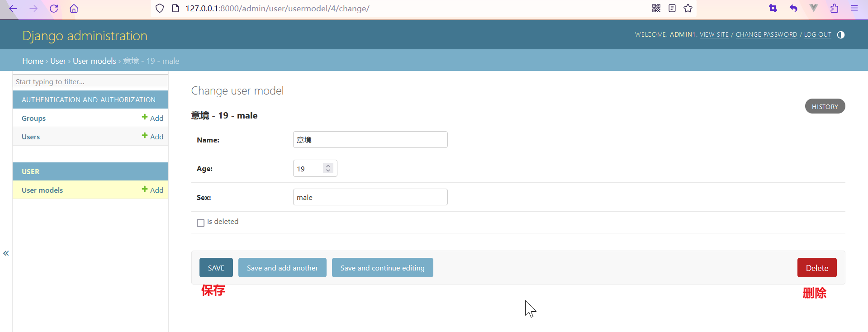Click the gray V extension icon
868x332 pixels.
coord(814,8)
